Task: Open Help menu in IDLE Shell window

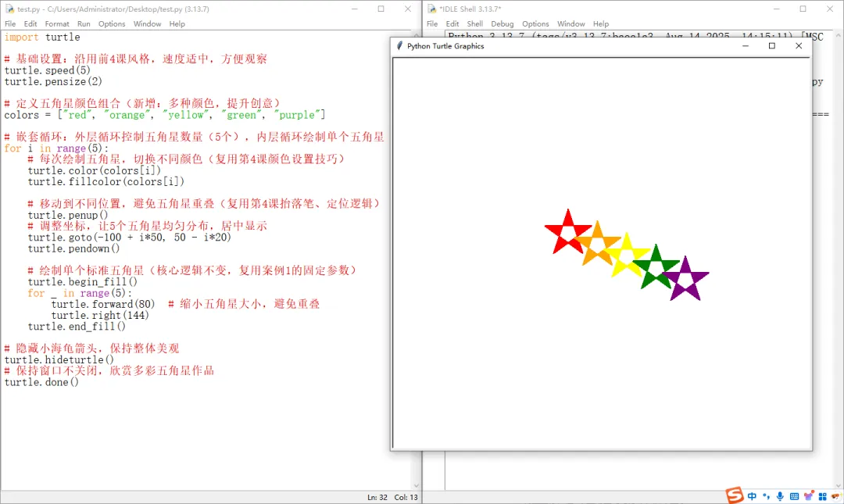Action: click(x=601, y=23)
